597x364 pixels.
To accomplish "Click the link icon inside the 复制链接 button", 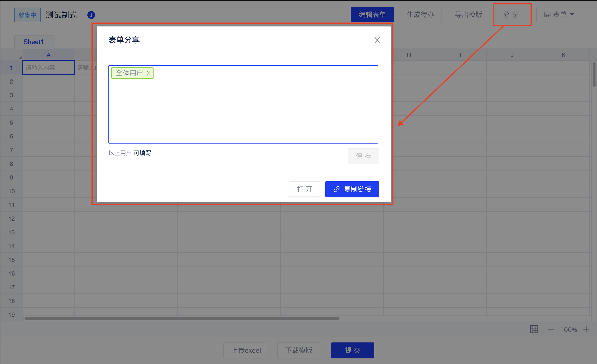I will 337,189.
